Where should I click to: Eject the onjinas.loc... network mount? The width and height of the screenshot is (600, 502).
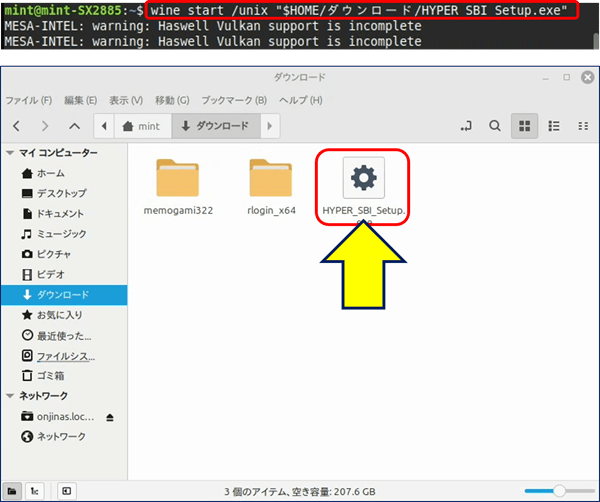coord(110,417)
